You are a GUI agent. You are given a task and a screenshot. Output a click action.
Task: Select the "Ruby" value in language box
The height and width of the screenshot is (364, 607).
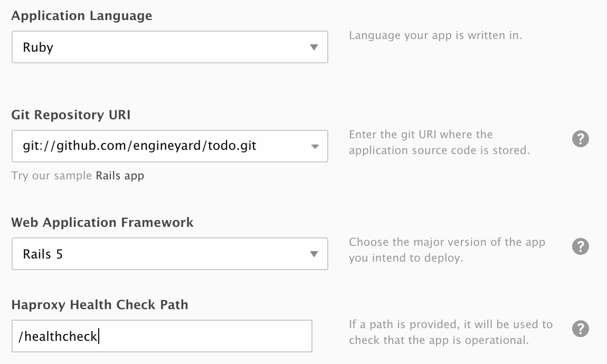pos(38,47)
